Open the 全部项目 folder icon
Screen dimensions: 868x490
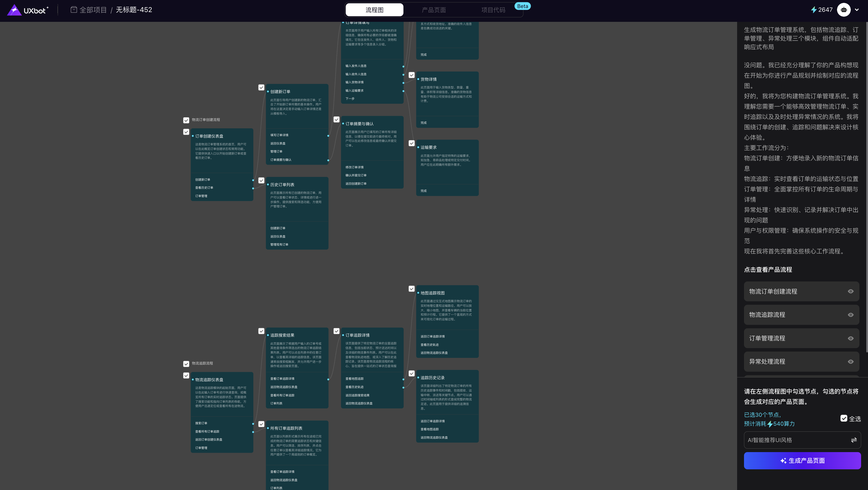point(74,10)
